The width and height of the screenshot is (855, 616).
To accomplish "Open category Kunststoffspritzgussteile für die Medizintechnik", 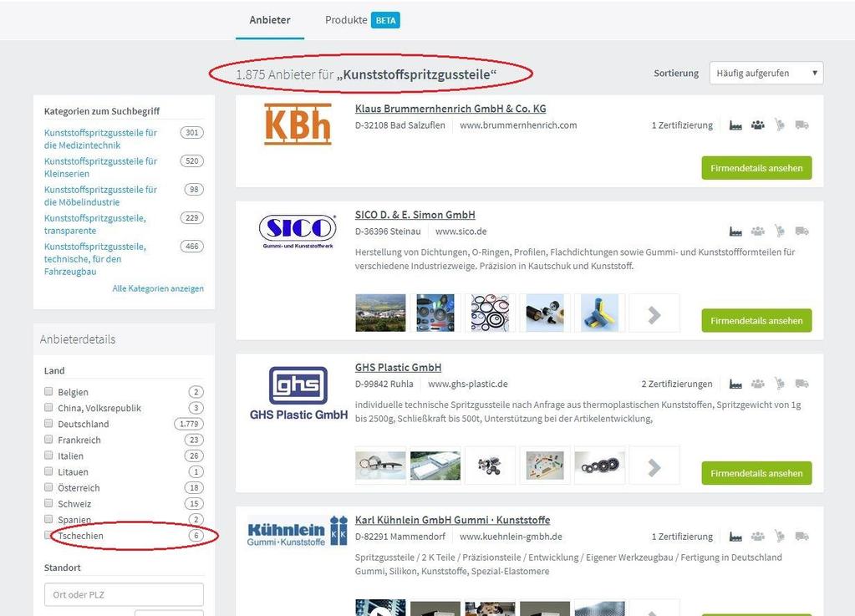I will point(101,139).
